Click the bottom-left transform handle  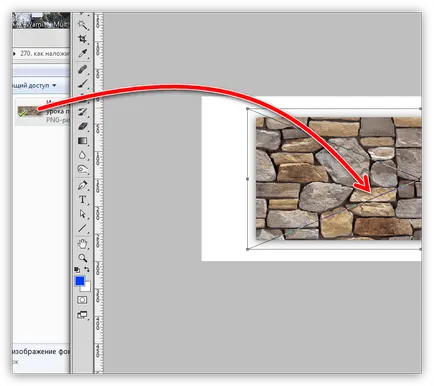[247, 249]
